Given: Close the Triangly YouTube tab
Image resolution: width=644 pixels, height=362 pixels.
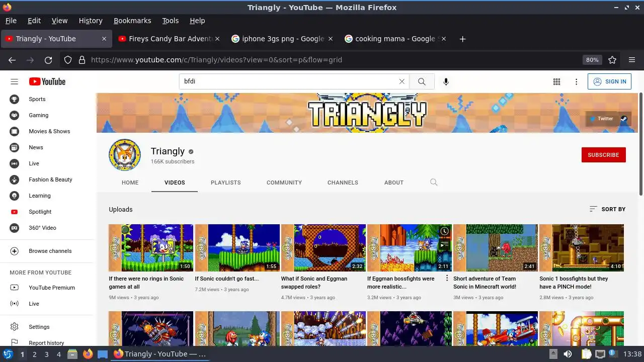Looking at the screenshot, I should tap(104, 39).
